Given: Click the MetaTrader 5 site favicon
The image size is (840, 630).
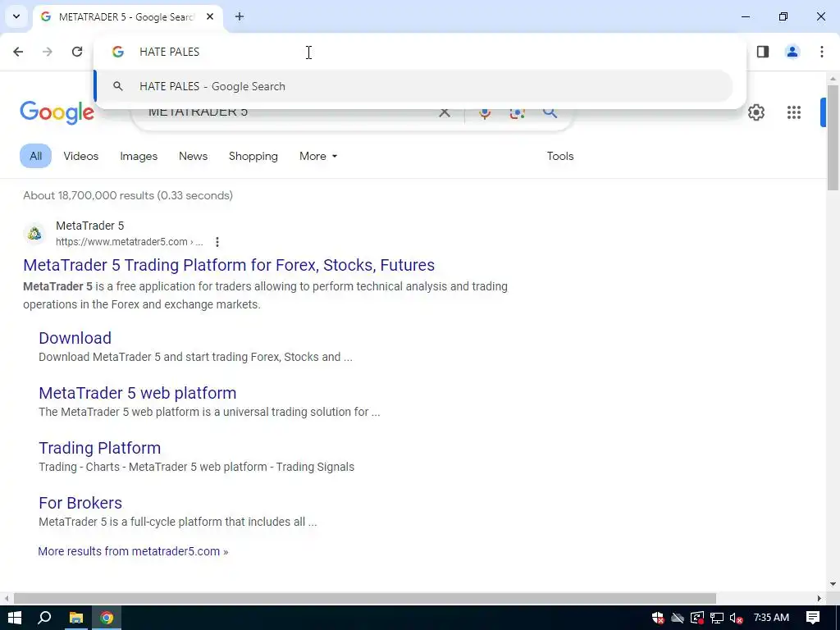Looking at the screenshot, I should [x=34, y=234].
